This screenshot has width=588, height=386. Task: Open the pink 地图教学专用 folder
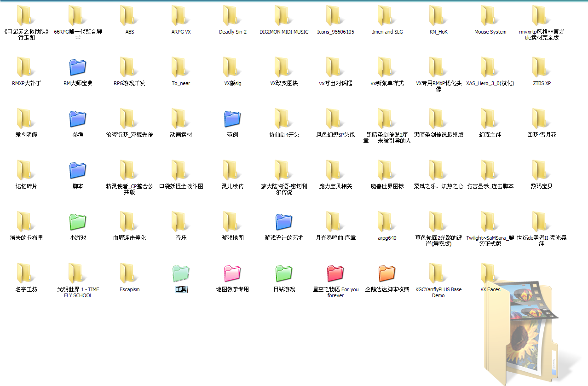click(x=232, y=273)
